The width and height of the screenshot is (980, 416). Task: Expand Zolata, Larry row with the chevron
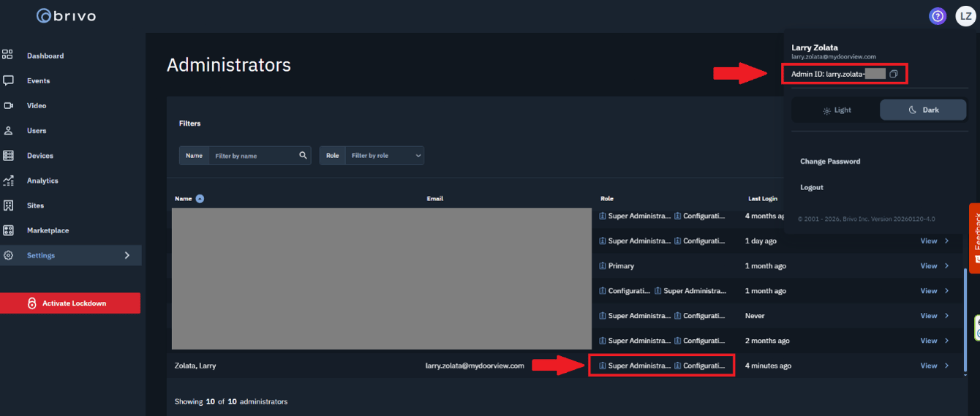(946, 366)
